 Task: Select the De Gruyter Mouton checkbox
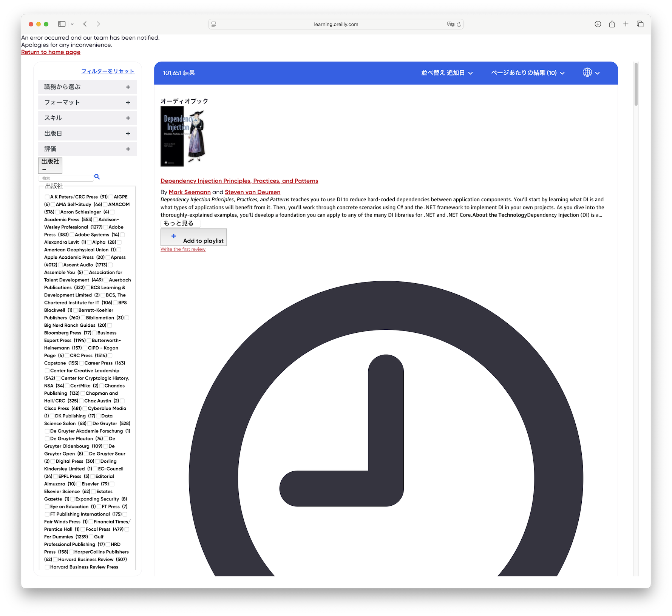click(47, 438)
